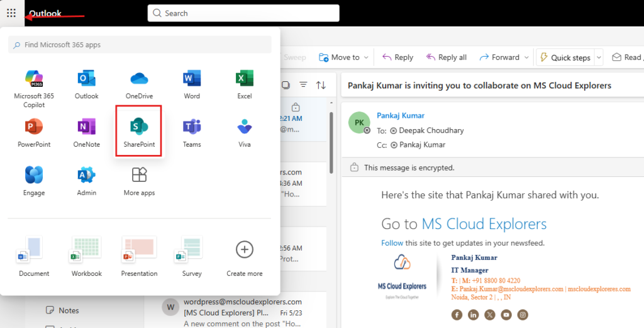Click the Follow link
Screen dimensions: 644x328
coord(392,243)
